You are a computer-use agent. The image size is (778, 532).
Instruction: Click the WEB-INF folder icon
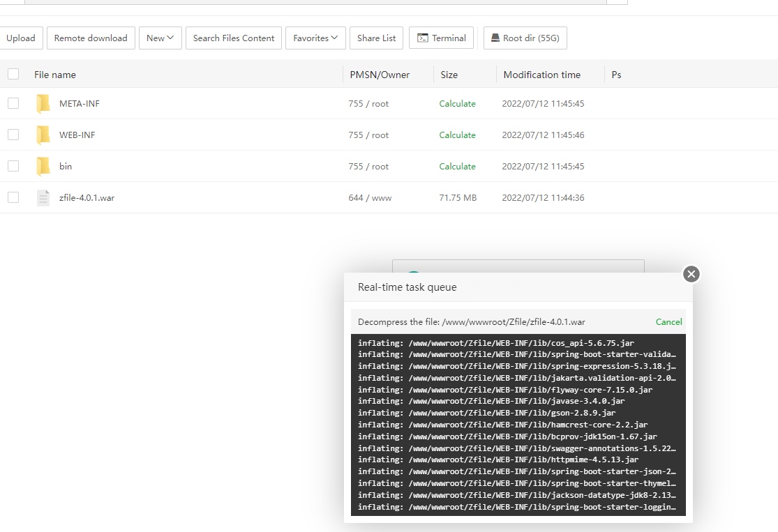pyautogui.click(x=43, y=135)
